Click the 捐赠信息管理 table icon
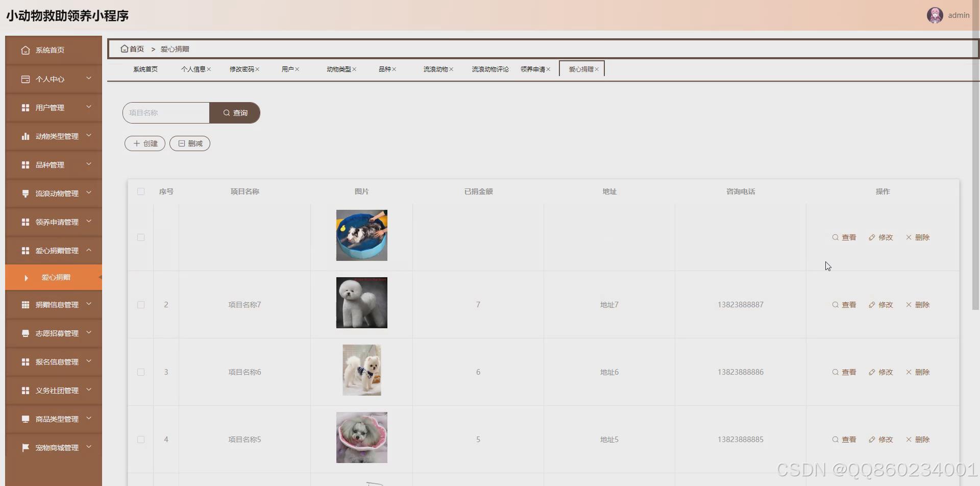 click(x=26, y=305)
